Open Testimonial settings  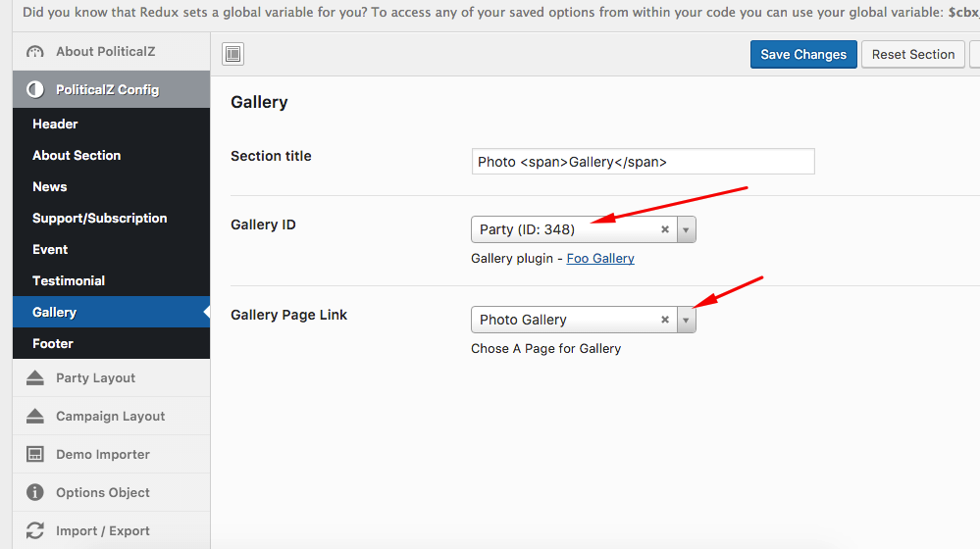coord(111,280)
